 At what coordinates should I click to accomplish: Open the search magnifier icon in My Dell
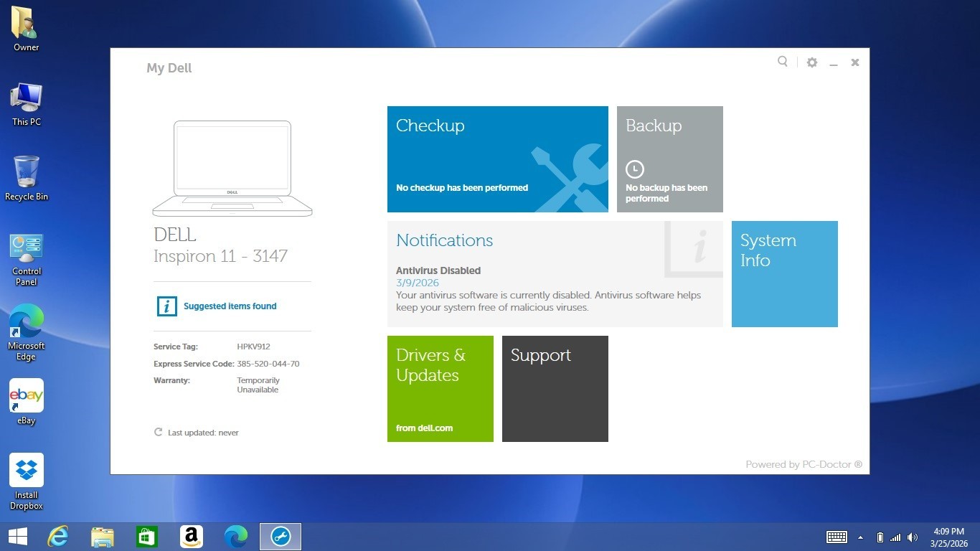pos(783,62)
